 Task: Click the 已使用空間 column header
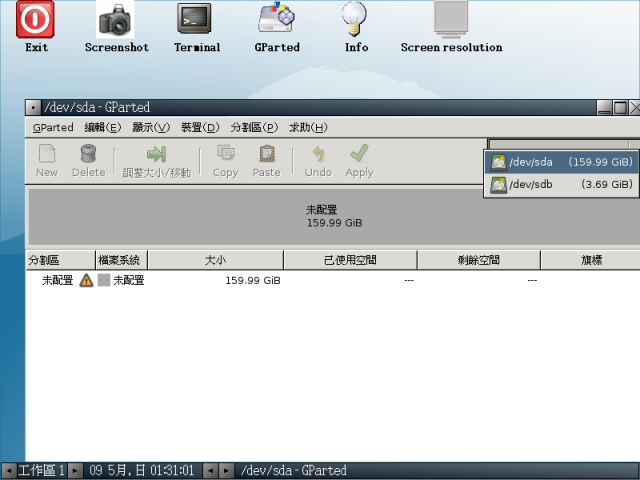coord(350,260)
